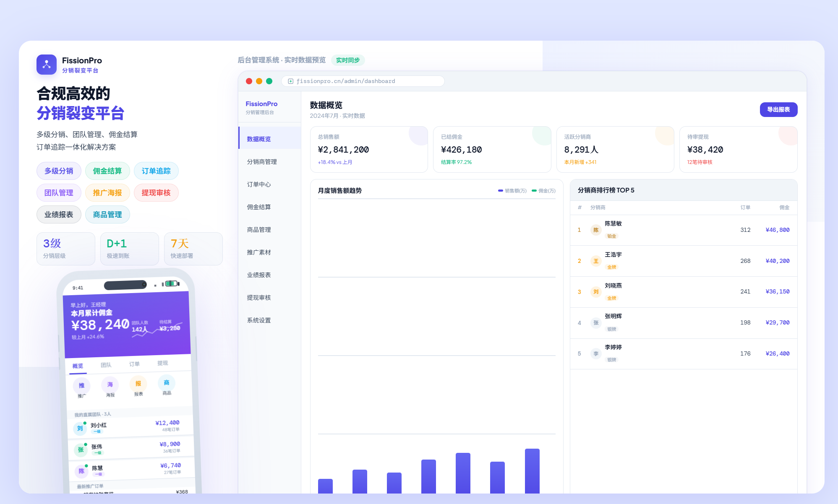The width and height of the screenshot is (838, 504).
Task: Click the 铂金 badge under 陈慧敏
Action: (x=612, y=236)
